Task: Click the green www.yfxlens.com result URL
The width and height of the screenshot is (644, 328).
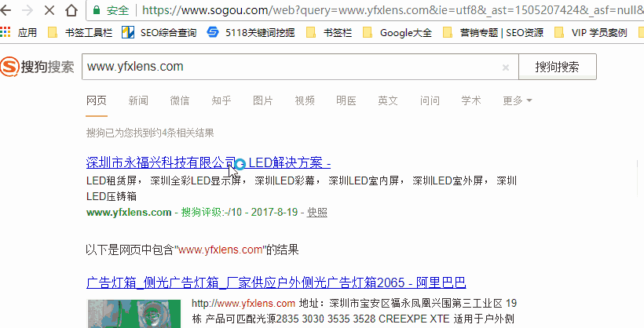Action: (x=129, y=212)
